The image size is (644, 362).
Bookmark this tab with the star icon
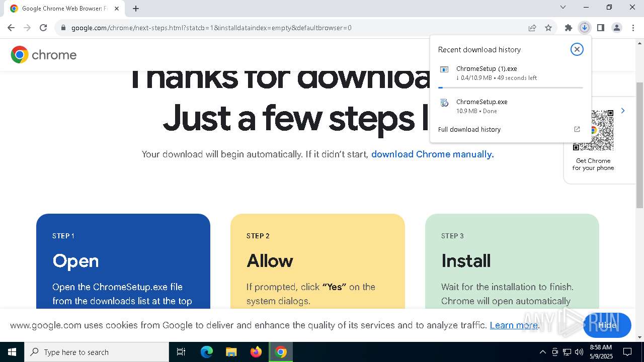548,28
